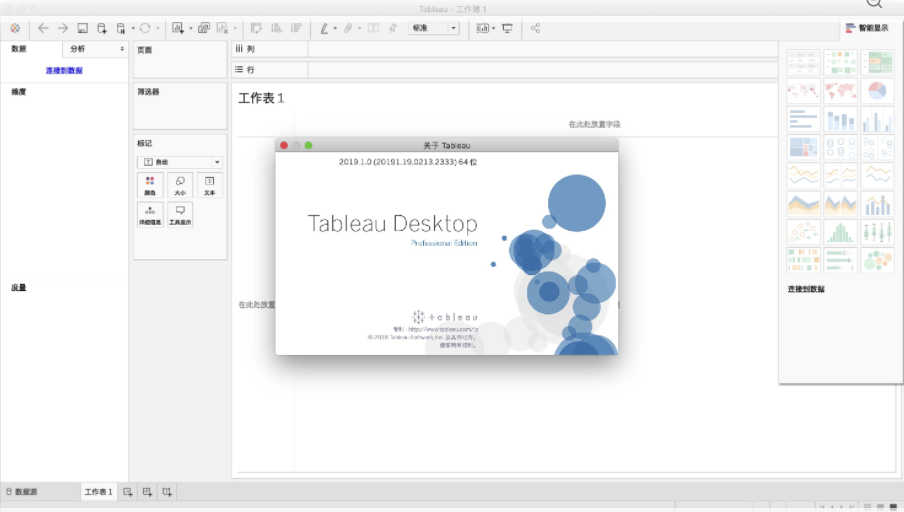Click the clear sheet icon

pos(222,28)
